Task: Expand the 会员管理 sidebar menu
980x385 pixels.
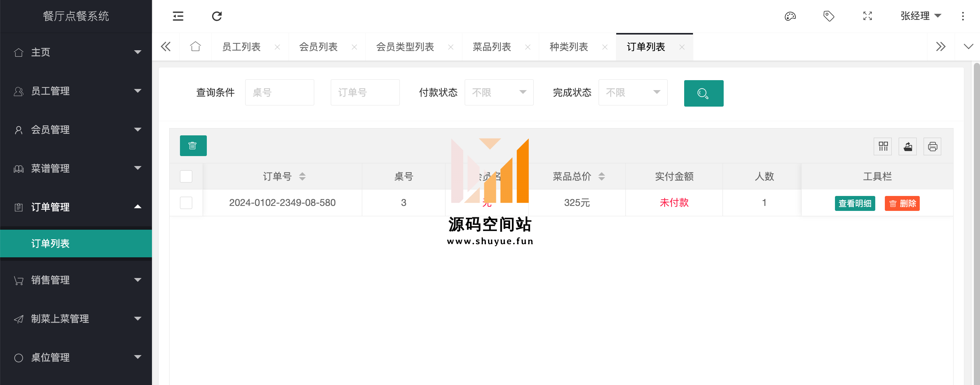Action: point(76,130)
